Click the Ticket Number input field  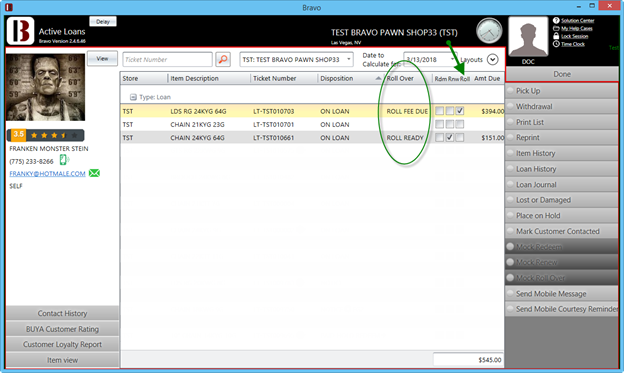click(167, 59)
